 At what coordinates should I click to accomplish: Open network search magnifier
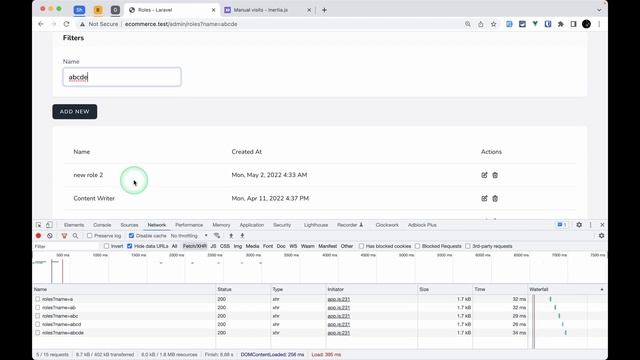click(x=76, y=236)
